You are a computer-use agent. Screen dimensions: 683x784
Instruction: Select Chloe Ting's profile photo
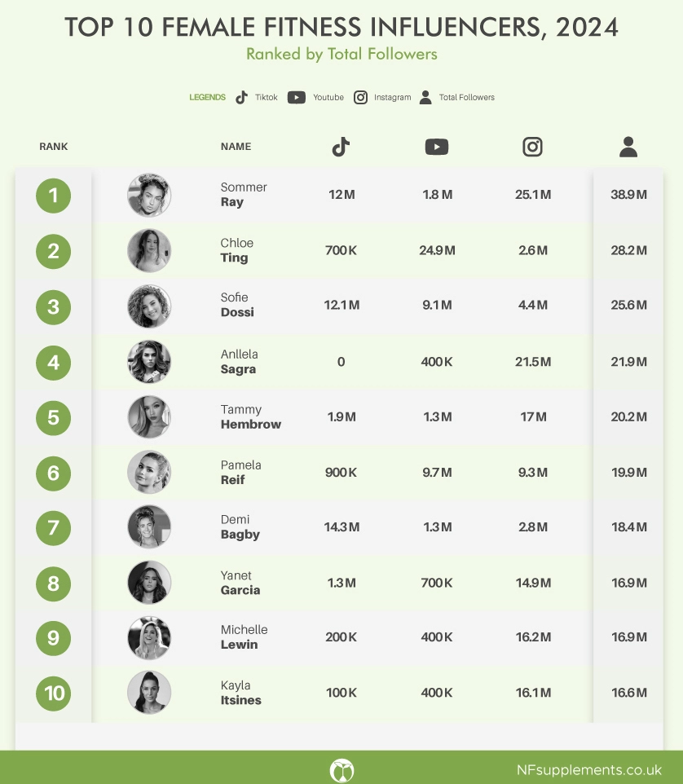[149, 250]
